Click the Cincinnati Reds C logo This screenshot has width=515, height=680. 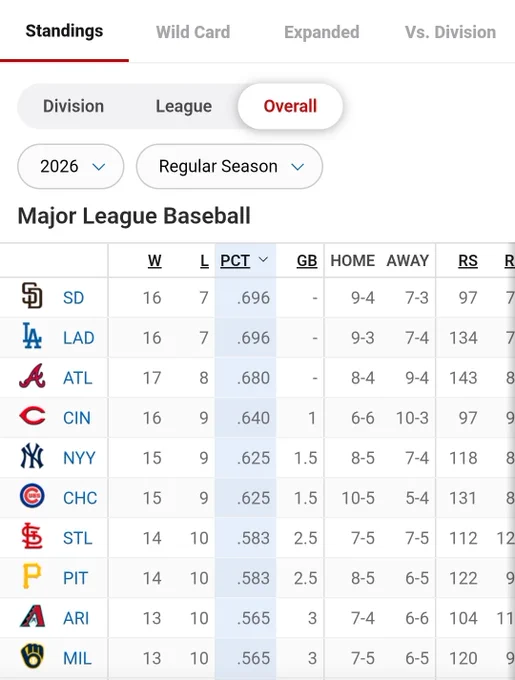tap(32, 415)
